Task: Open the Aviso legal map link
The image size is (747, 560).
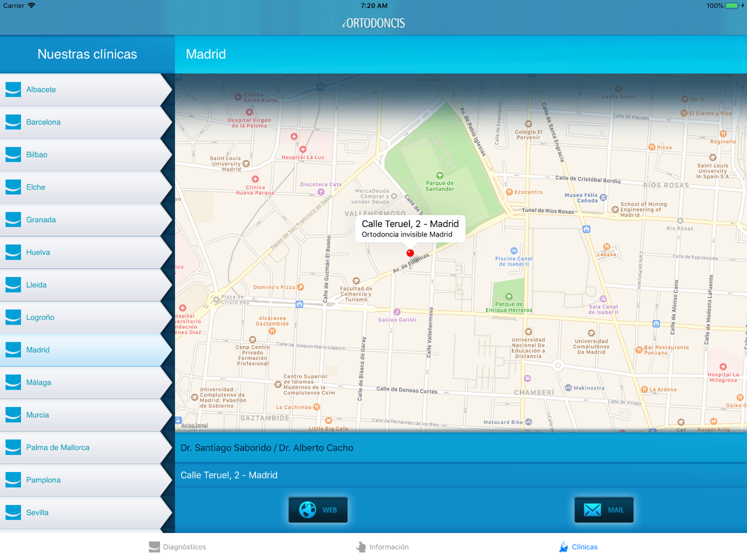Action: tap(194, 425)
